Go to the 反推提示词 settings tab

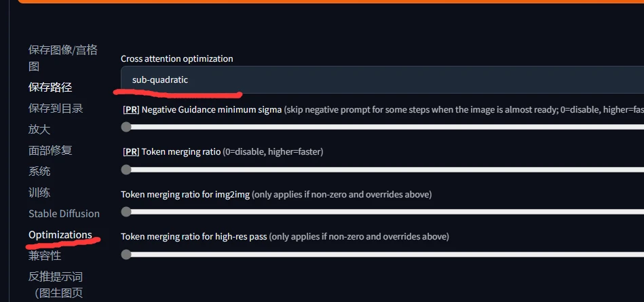(56, 284)
